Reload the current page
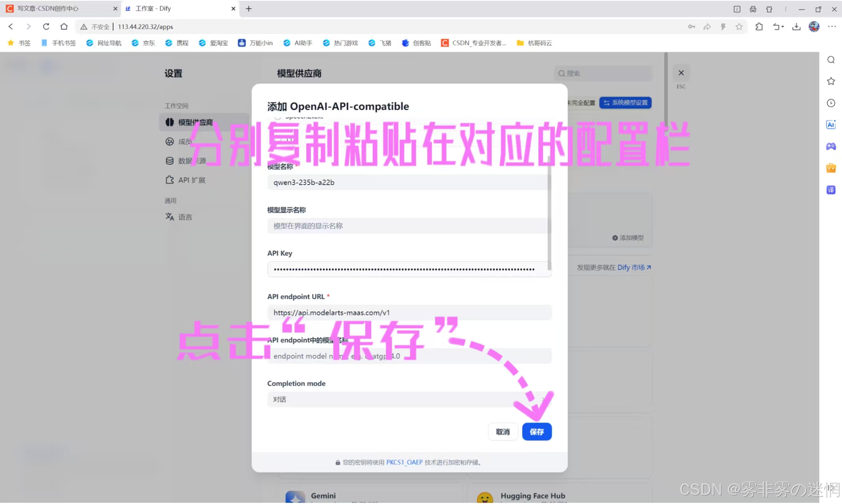The height and width of the screenshot is (504, 842). click(x=46, y=26)
